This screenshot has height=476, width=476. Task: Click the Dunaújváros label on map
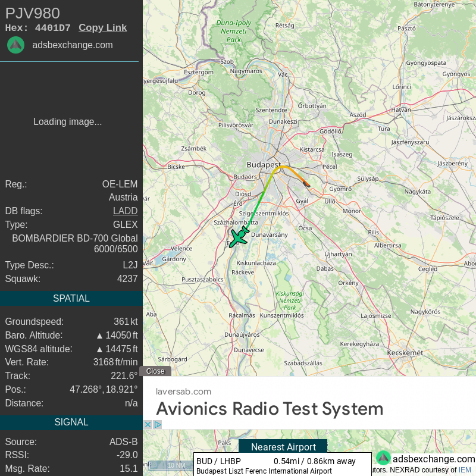click(x=242, y=334)
